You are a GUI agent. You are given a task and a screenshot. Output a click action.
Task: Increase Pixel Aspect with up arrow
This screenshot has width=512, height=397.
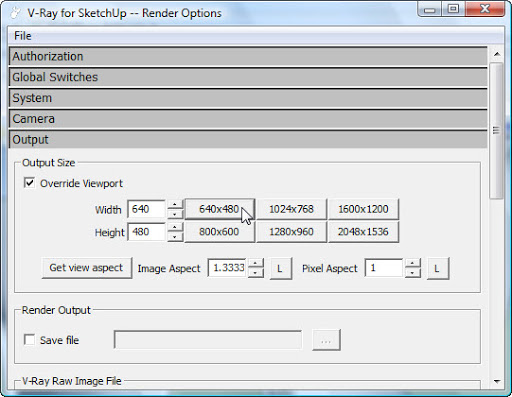(413, 263)
